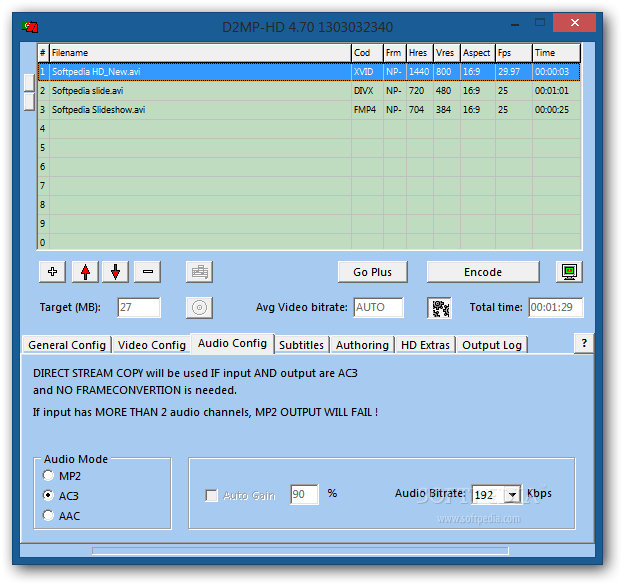Click the 00:00:25 time cell
Viewport: 623px width, 585px height.
(556, 110)
